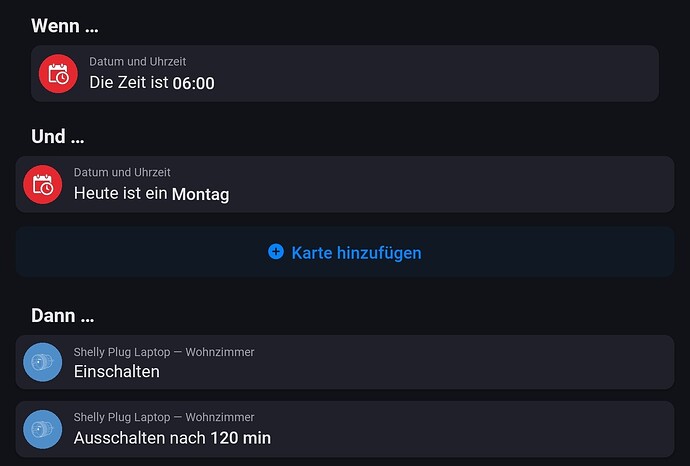The image size is (690, 466).
Task: Click the calendar icon on the Montag card
Action: [x=43, y=184]
